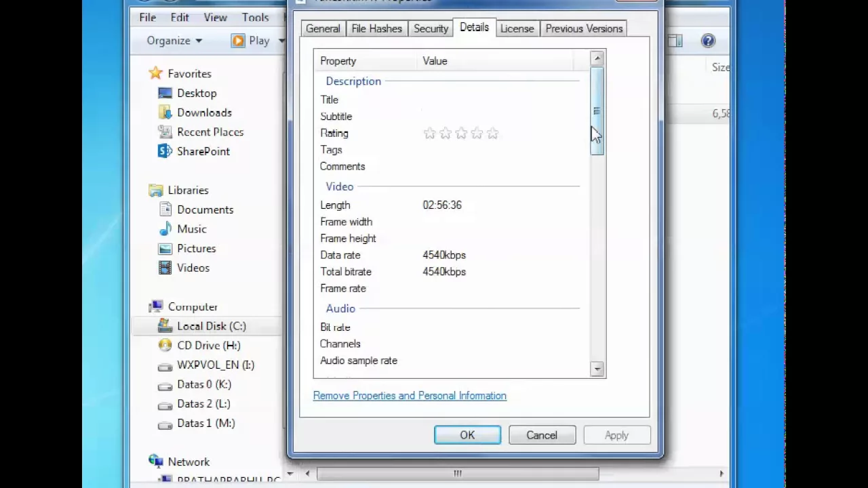Click the Data rate 4540kbps value
The width and height of the screenshot is (868, 488).
point(444,256)
